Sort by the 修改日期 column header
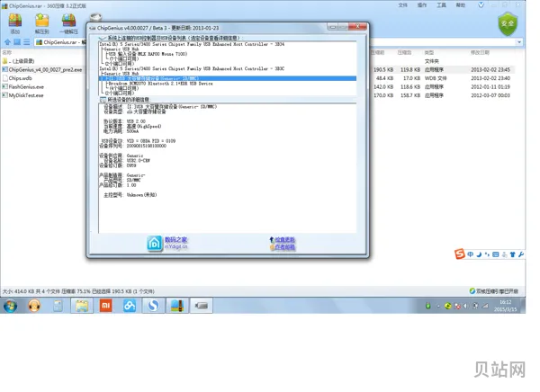Viewport: 540px width, 392px height. (x=480, y=52)
